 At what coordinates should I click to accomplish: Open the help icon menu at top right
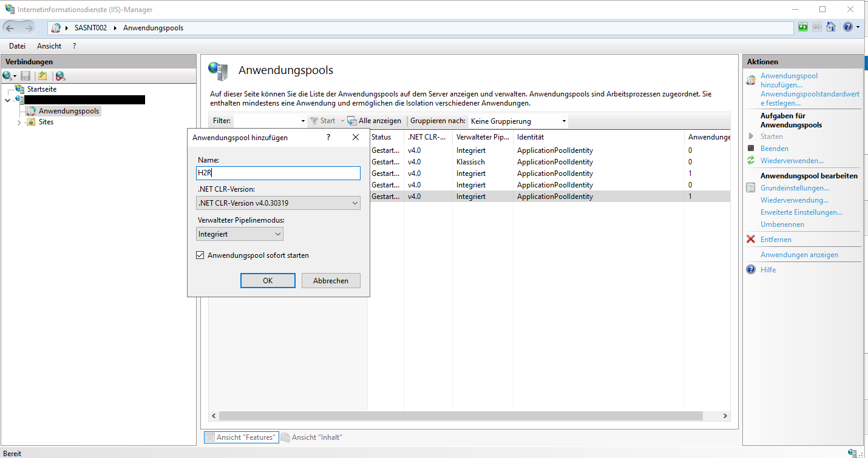[x=851, y=27]
